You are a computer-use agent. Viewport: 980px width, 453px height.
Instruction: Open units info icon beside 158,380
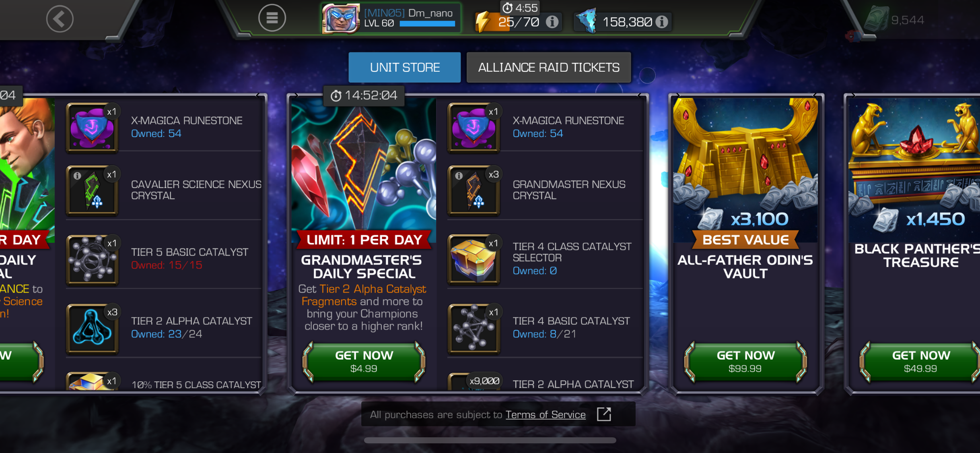point(662,21)
